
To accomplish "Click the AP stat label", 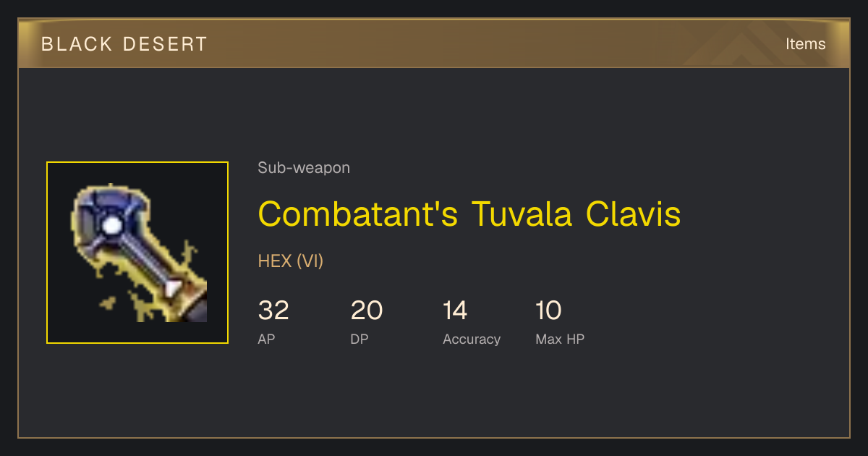I will 266,339.
